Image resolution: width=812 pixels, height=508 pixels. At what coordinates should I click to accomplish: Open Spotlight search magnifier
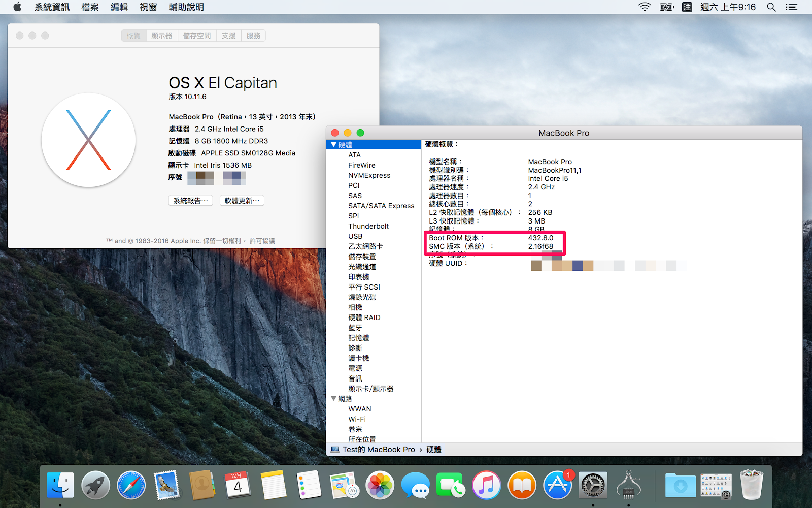[x=771, y=7]
